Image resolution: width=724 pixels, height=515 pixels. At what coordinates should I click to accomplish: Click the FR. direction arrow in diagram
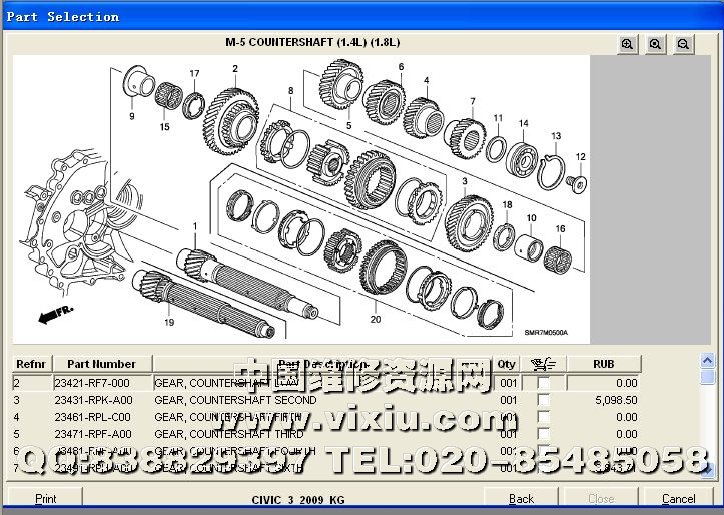[49, 316]
